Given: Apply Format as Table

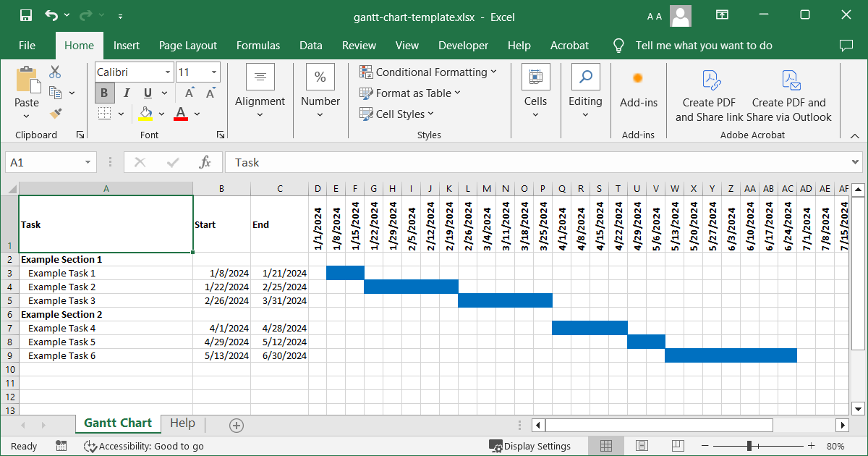Looking at the screenshot, I should [x=410, y=93].
